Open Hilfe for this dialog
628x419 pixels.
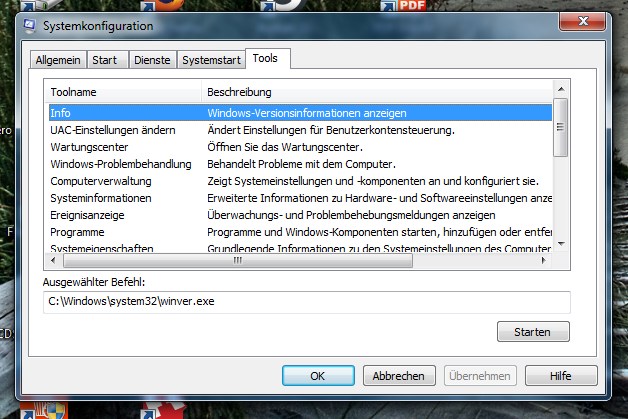point(561,376)
